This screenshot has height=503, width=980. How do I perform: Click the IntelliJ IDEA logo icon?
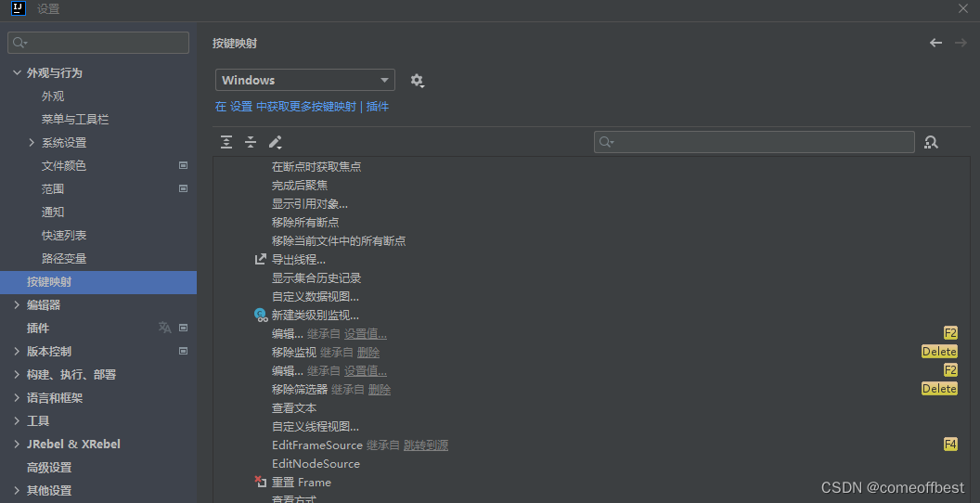coord(19,8)
